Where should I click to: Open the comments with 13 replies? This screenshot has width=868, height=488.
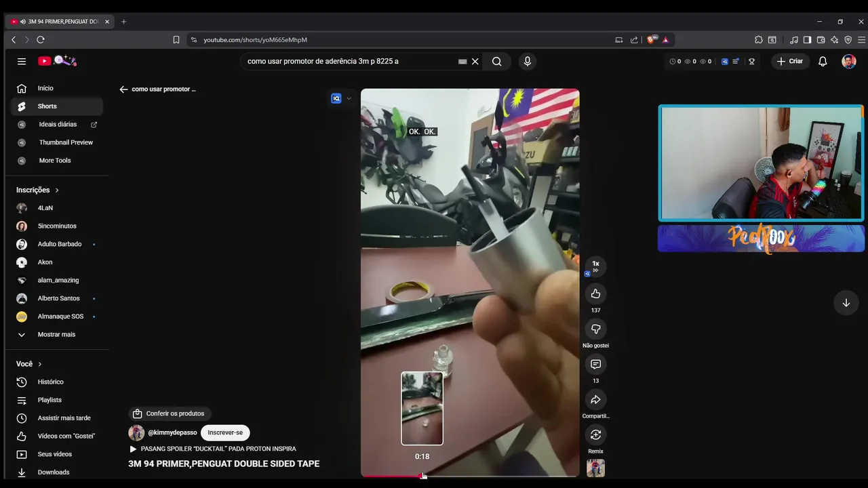click(595, 364)
